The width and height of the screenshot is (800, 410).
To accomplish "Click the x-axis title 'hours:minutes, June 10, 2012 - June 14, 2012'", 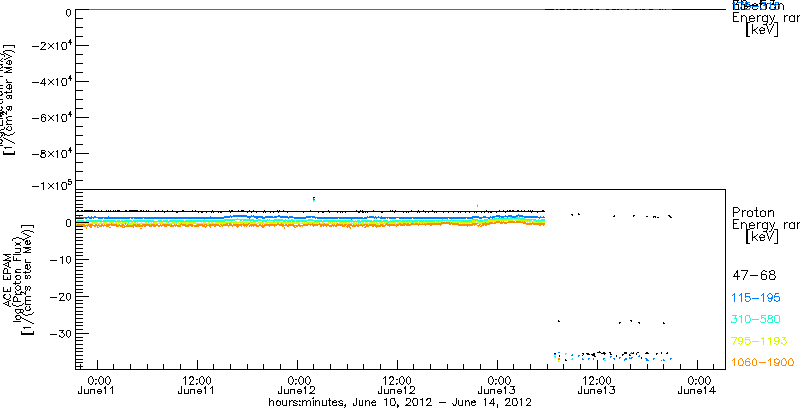I will click(400, 402).
